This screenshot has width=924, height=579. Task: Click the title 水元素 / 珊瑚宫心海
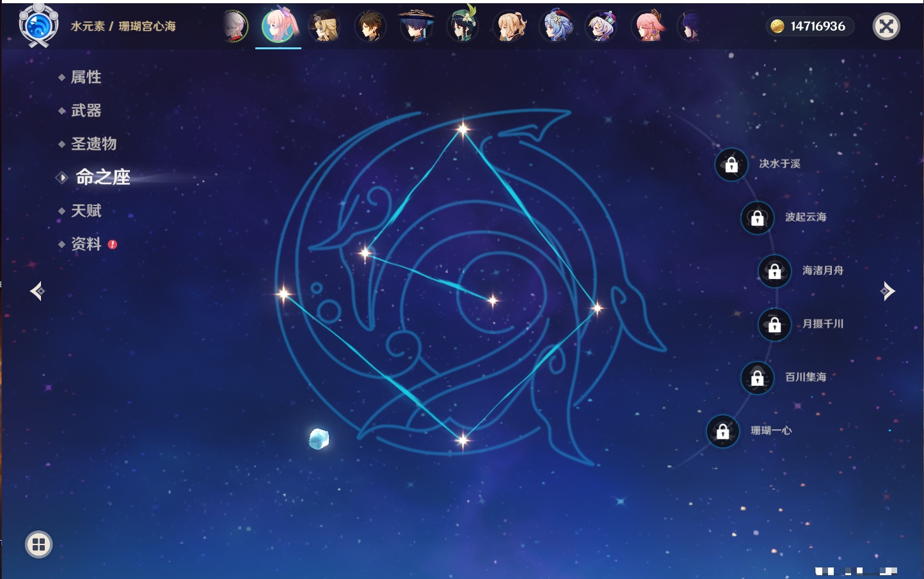click(x=123, y=26)
